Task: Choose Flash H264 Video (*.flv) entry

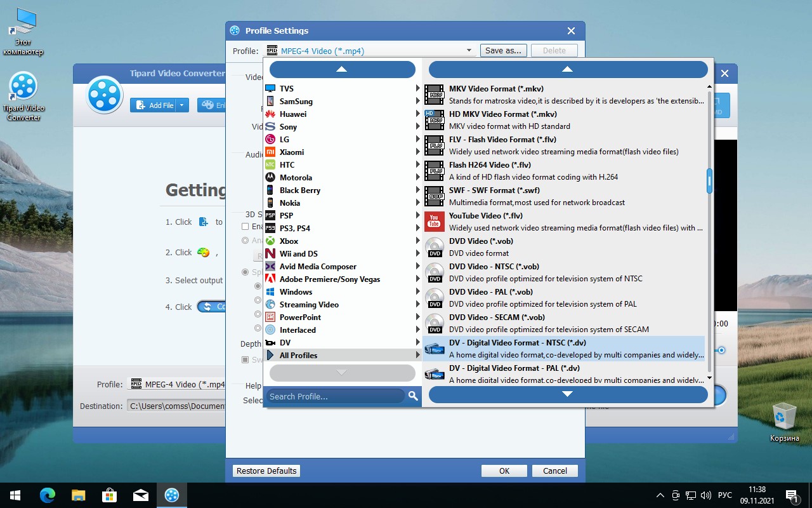Action: 564,171
